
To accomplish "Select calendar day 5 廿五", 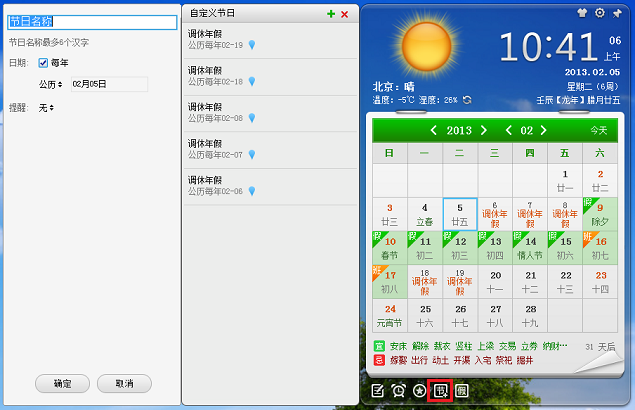I will point(460,214).
